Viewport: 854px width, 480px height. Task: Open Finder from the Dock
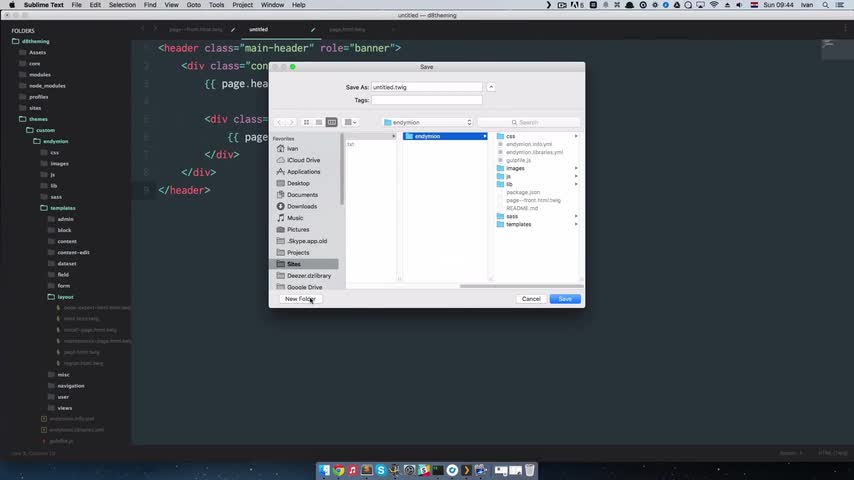[325, 470]
